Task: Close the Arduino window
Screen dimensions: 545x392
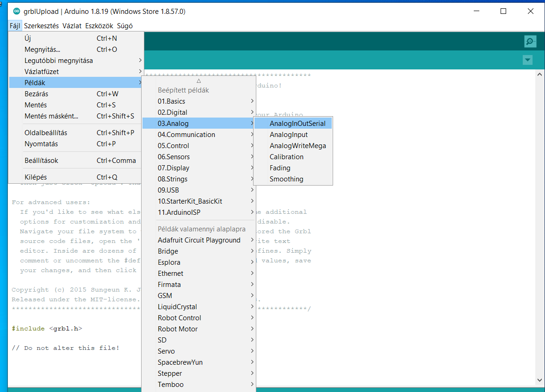Action: pos(530,11)
